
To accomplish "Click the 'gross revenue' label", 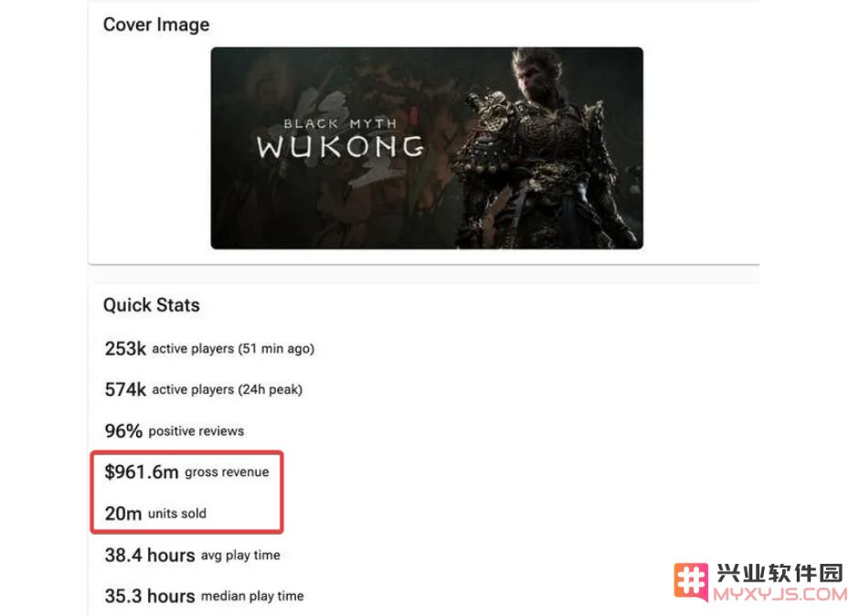I will [x=227, y=473].
